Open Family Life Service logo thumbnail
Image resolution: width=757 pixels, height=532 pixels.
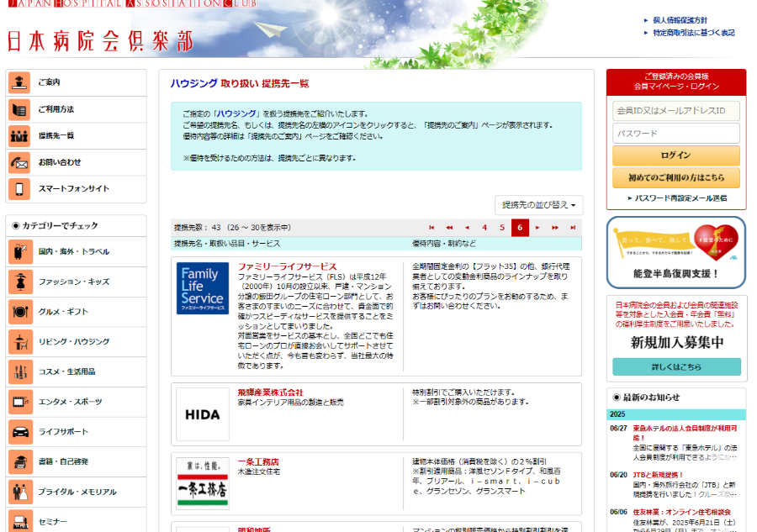tap(202, 288)
